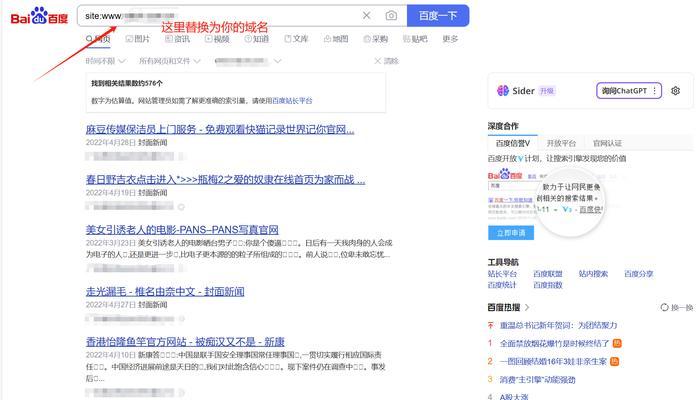Open the 更多 tab
The height and width of the screenshot is (400, 699).
[x=450, y=39]
